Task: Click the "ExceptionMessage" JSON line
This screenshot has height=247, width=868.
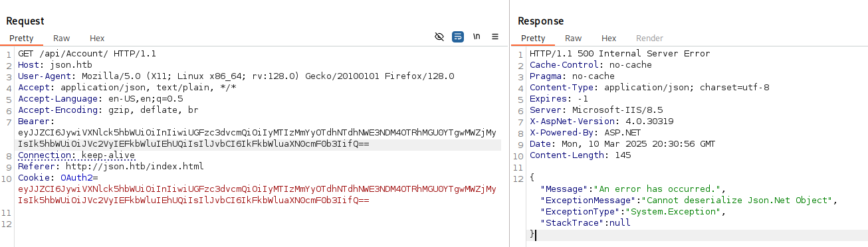Action: tap(690, 201)
